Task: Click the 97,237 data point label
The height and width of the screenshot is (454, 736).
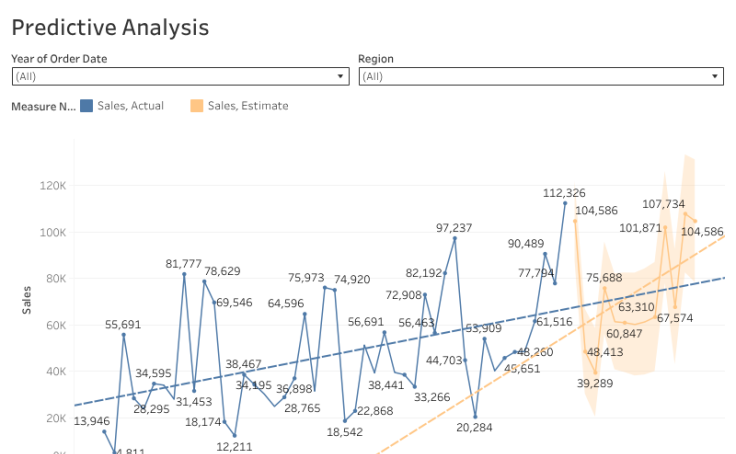Action: tap(454, 228)
